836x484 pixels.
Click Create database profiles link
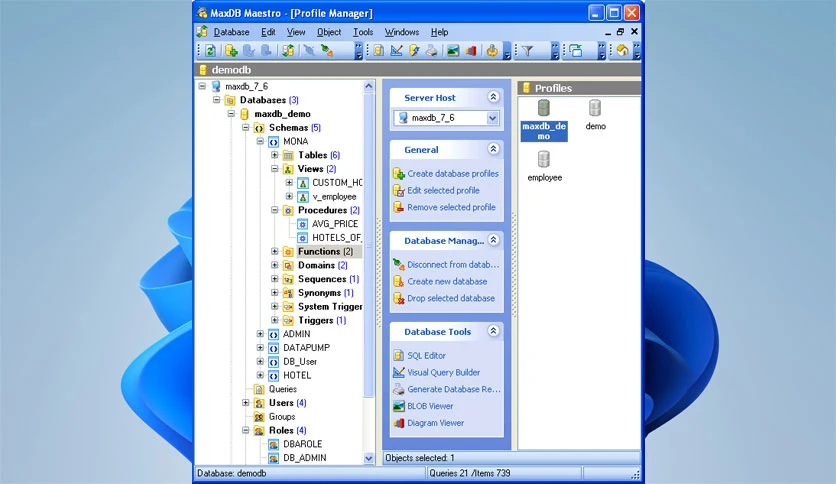pos(453,174)
